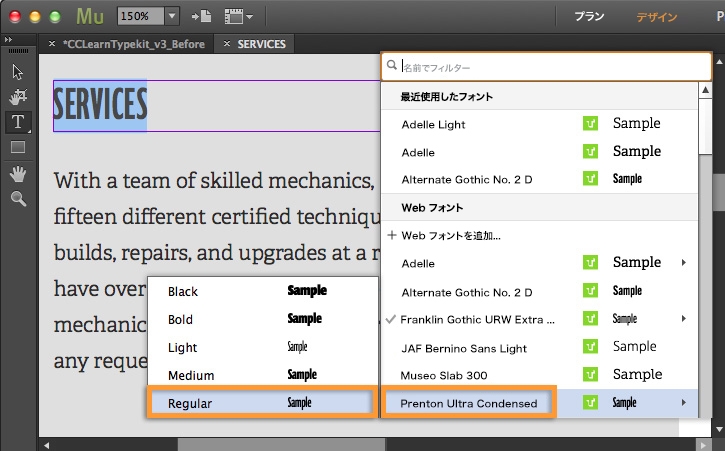
Task: Click the font name filter search field
Action: click(x=546, y=67)
